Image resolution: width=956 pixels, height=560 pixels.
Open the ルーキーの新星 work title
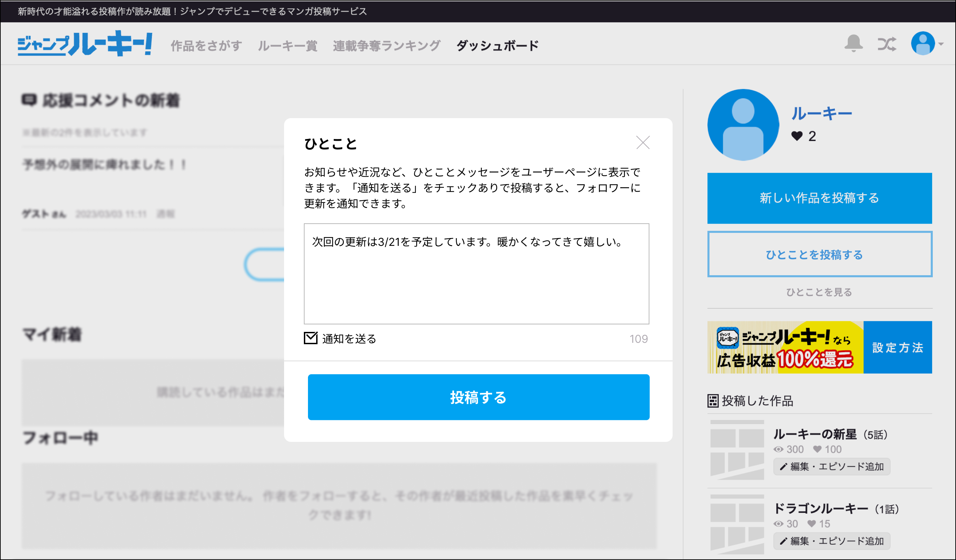click(x=815, y=434)
